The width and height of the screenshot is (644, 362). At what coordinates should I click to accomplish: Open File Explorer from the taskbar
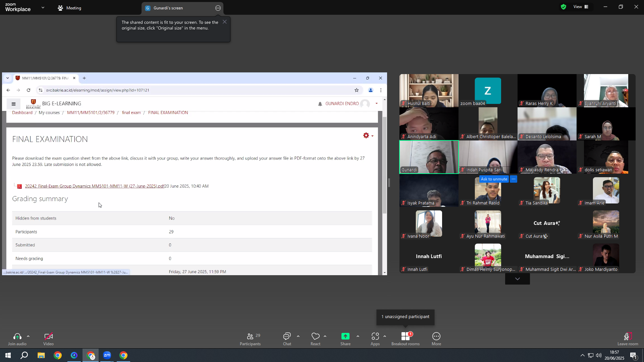[x=41, y=355]
